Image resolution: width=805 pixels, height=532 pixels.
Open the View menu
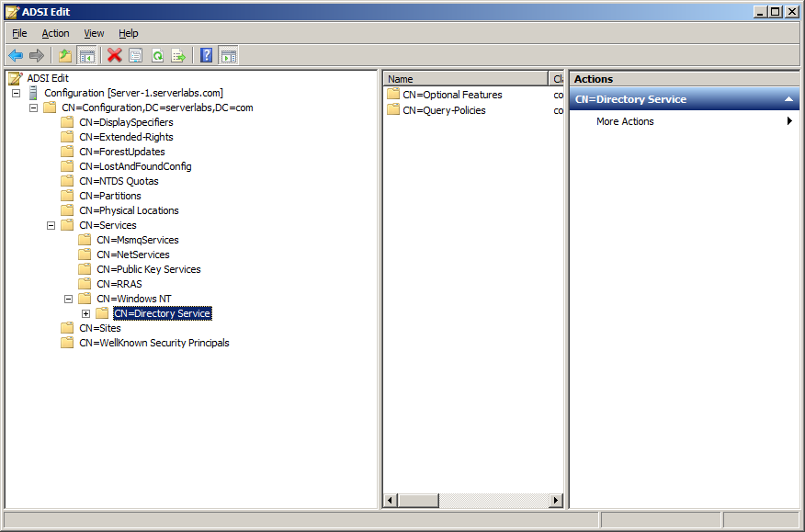pyautogui.click(x=94, y=33)
